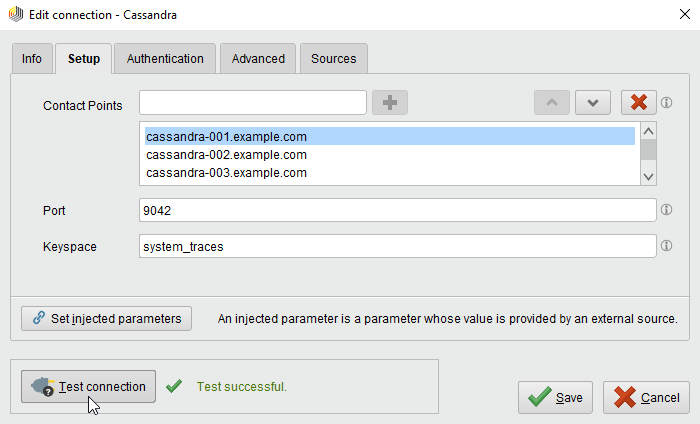Screen dimensions: 700x424
Task: Switch to the Info tab
Action: [x=32, y=59]
